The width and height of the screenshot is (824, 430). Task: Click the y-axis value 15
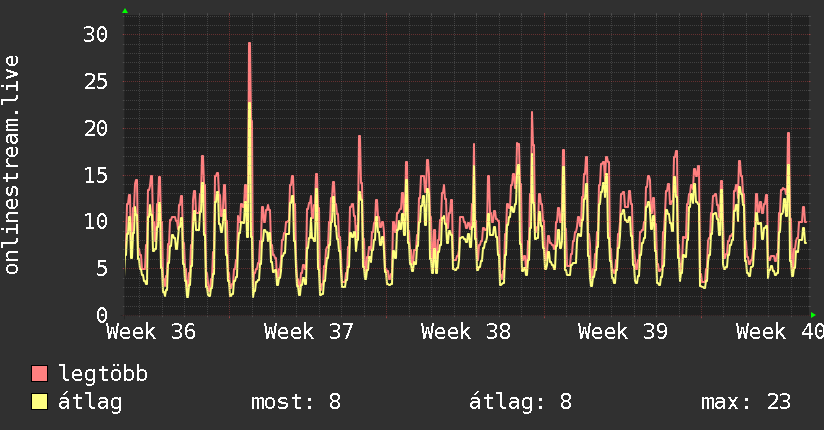[x=96, y=175]
